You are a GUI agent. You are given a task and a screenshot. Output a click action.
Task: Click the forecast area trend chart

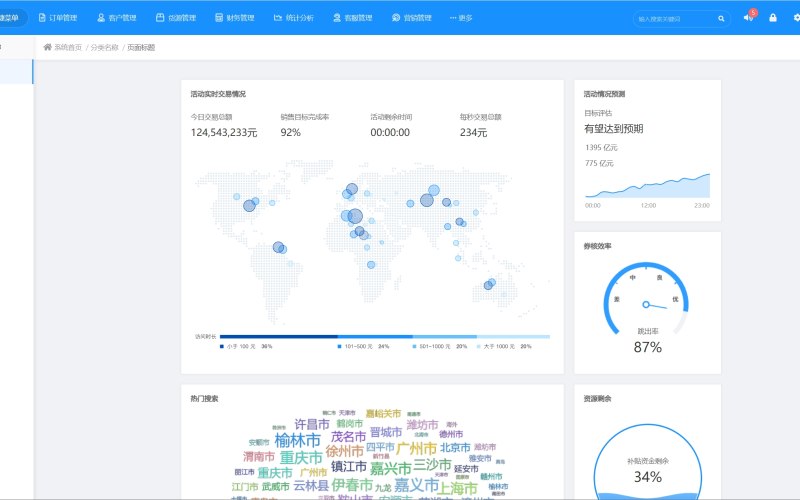[x=647, y=186]
